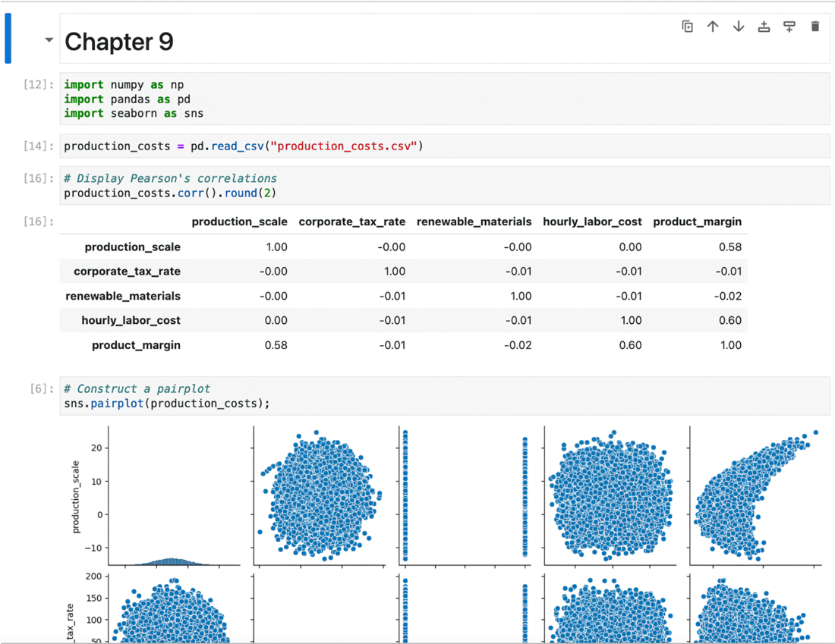Click the "# Display Pearson's correlations" comment
The image size is (835, 644).
tap(170, 178)
